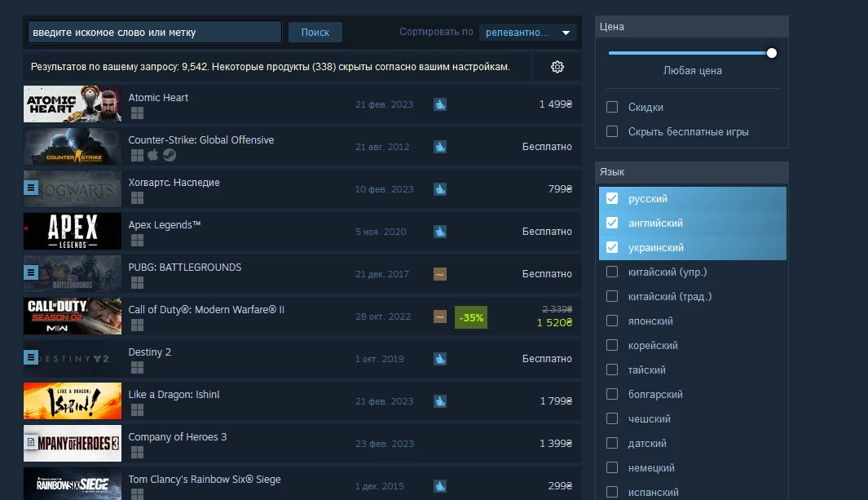
Task: Check датский language filter
Action: tap(612, 443)
